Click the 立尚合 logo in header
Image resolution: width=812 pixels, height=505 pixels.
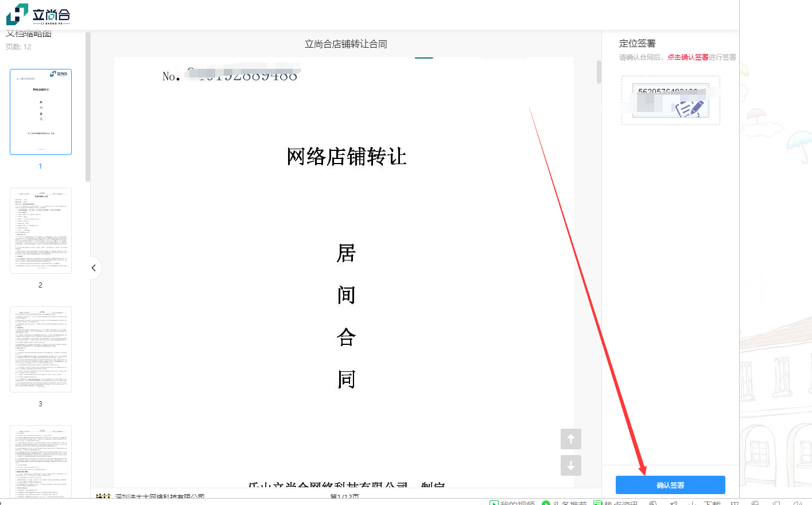tap(38, 15)
